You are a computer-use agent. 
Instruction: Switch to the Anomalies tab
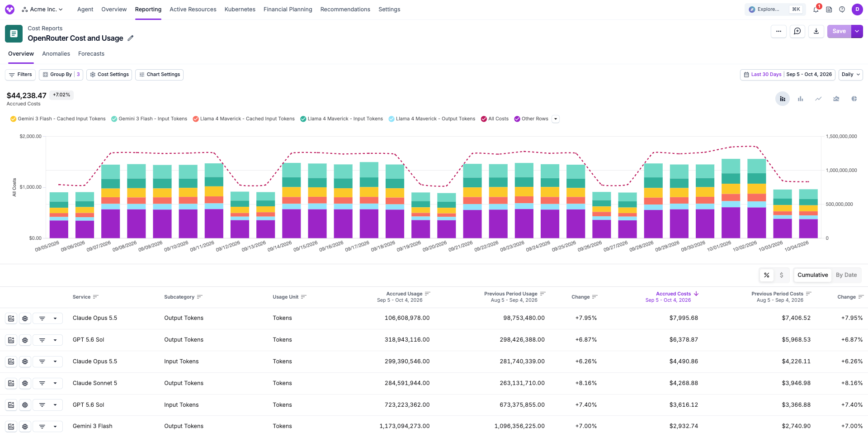(x=56, y=54)
